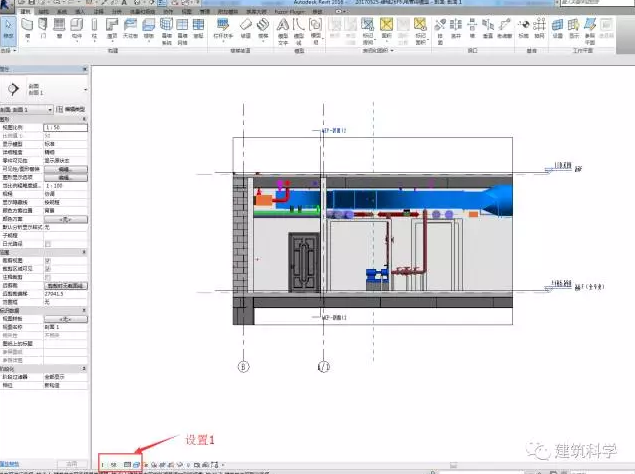Screen dimensions: 635x474
Task: Select the Railing tool
Action: pos(223,28)
